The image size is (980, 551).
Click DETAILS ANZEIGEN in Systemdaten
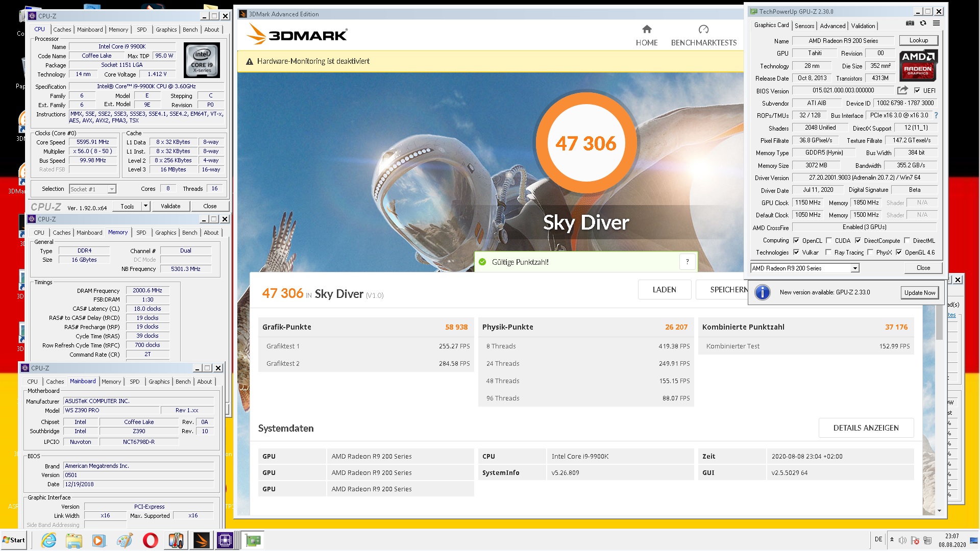866,428
